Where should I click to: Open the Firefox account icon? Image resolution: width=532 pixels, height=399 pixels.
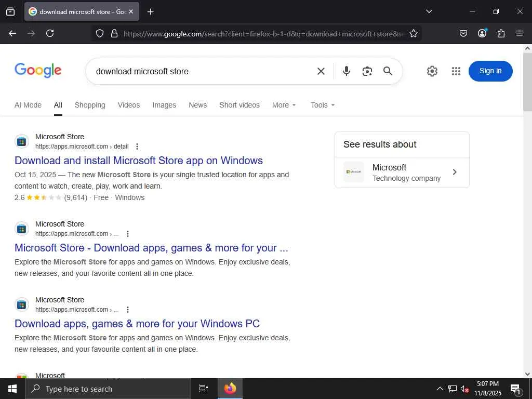pos(482,33)
